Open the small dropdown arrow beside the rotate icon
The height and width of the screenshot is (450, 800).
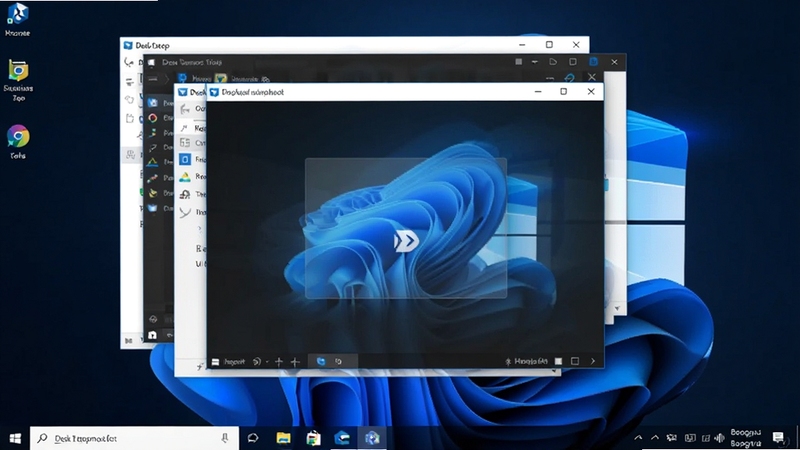coord(267,362)
